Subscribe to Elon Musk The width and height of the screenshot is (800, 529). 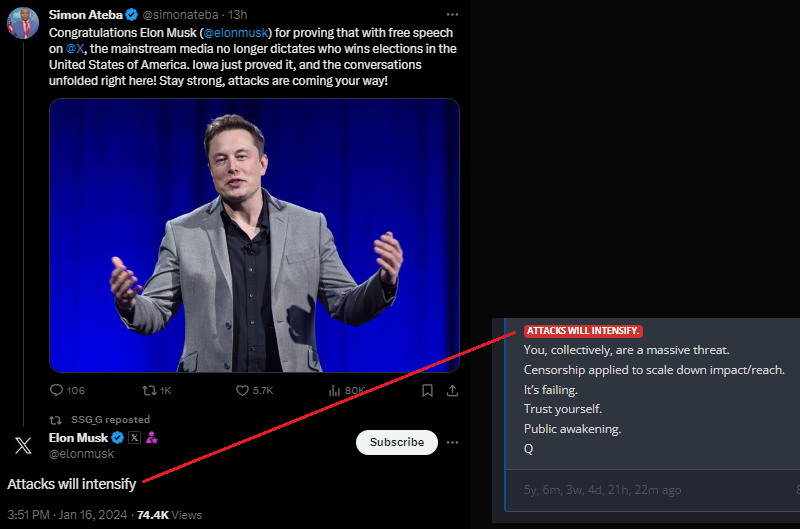tap(396, 442)
